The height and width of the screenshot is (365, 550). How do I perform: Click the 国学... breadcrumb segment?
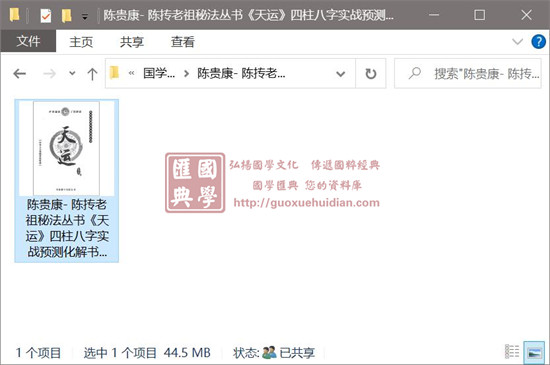click(159, 73)
